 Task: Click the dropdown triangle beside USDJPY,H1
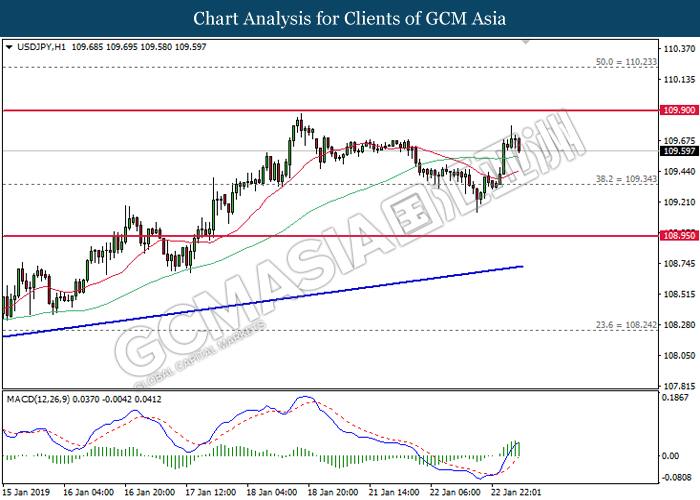click(9, 47)
